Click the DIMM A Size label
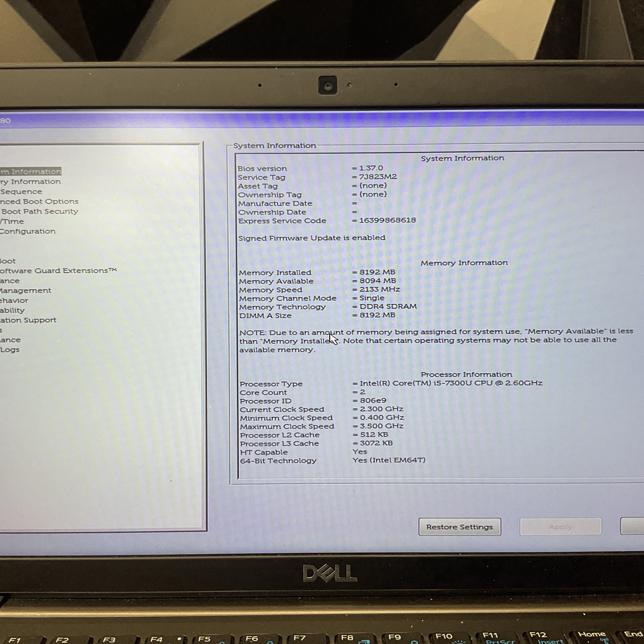This screenshot has height=644, width=644. (265, 316)
